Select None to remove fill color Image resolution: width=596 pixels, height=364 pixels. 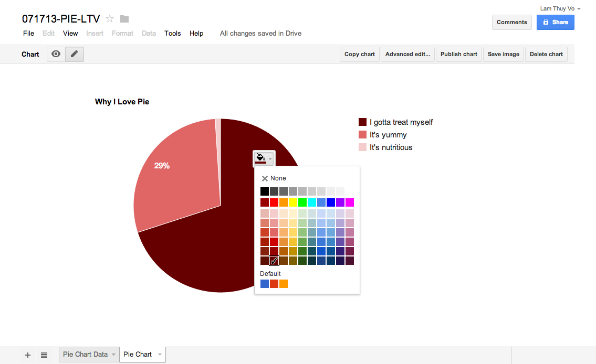[x=274, y=178]
